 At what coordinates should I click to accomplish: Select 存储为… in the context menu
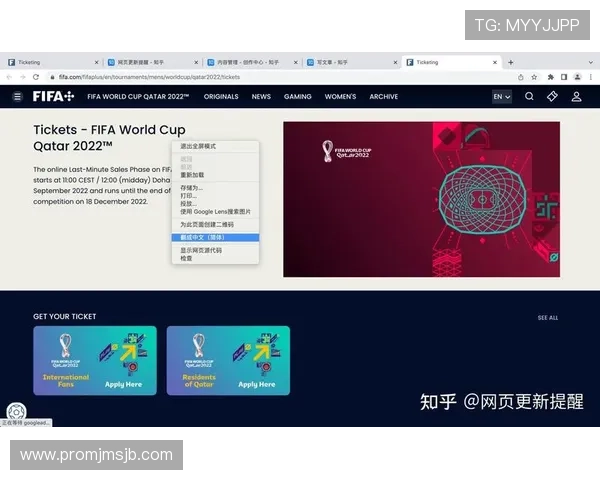click(215, 188)
